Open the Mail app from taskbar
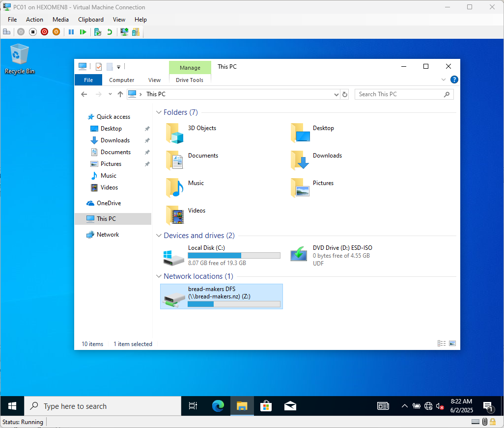 pos(290,406)
